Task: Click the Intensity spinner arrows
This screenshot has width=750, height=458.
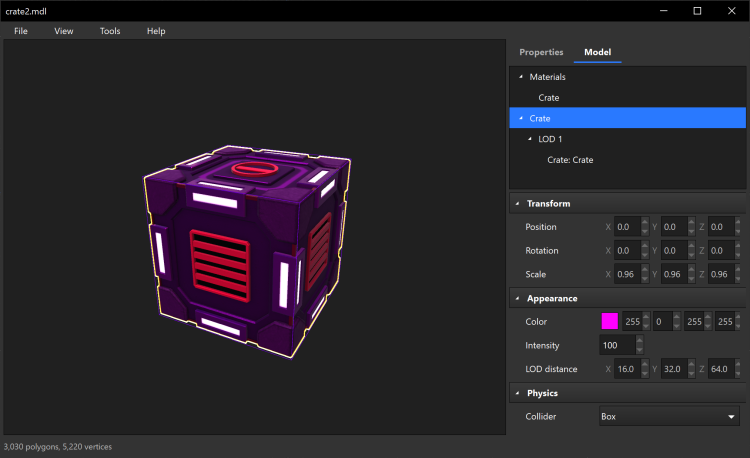Action: (x=640, y=346)
